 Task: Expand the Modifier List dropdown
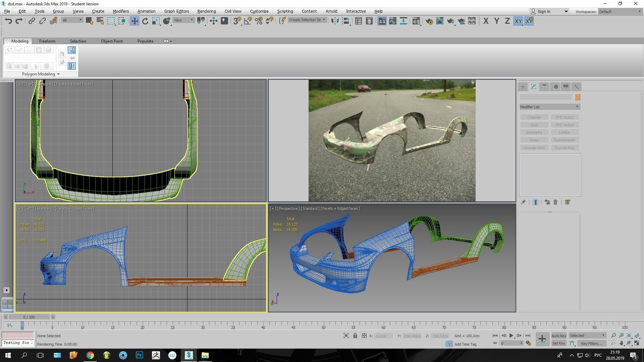pyautogui.click(x=549, y=107)
